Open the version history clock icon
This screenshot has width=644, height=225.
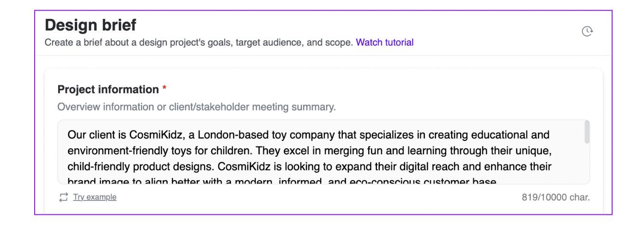click(x=587, y=31)
